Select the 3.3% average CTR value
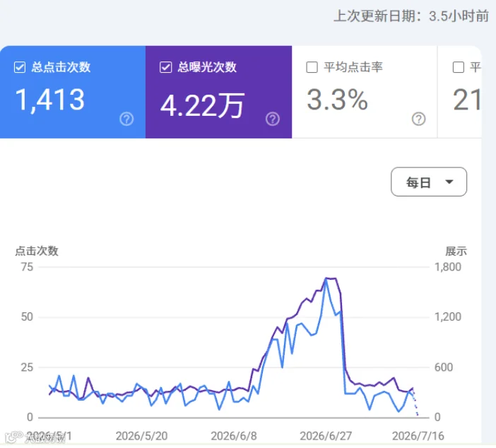The height and width of the screenshot is (448, 496). 337,100
